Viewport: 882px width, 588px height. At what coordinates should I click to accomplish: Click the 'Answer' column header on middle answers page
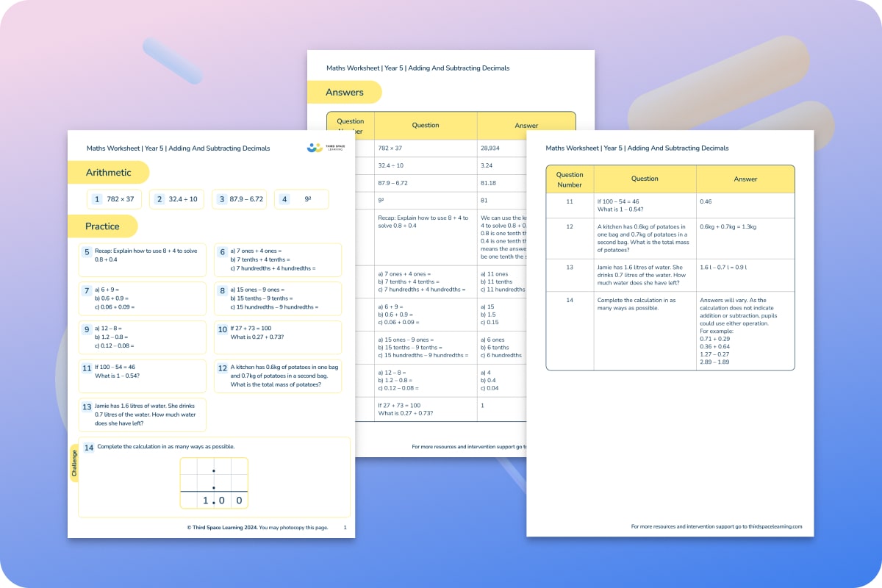(526, 125)
